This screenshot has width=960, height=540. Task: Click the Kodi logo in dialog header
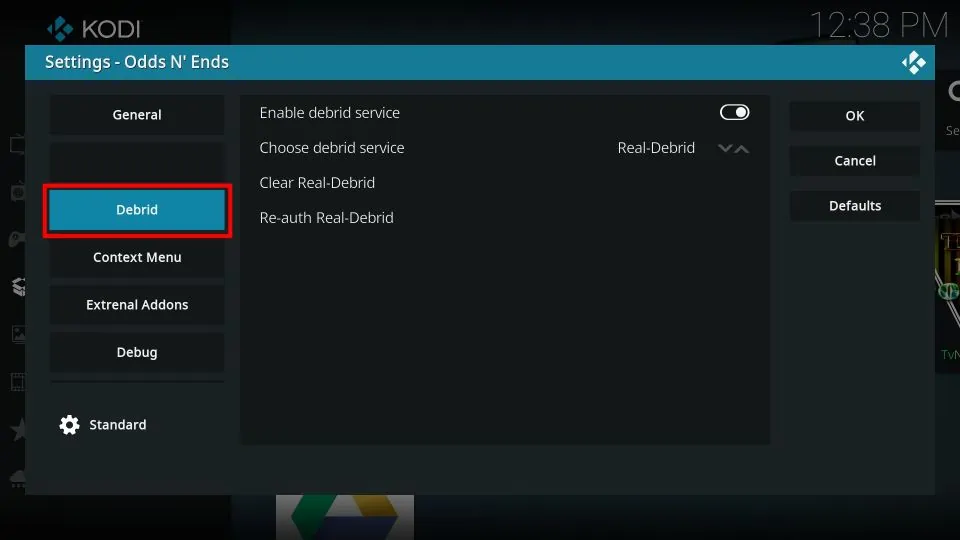(x=913, y=62)
